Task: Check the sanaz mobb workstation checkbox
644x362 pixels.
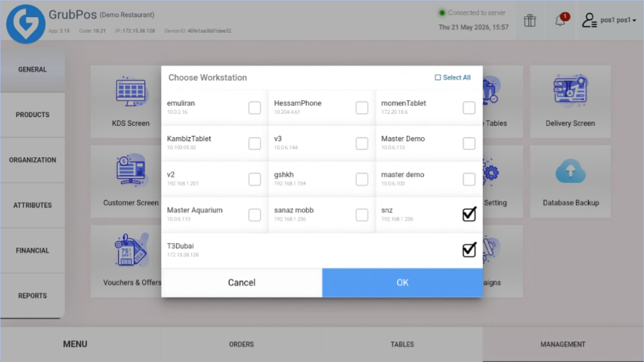Action: coord(362,215)
